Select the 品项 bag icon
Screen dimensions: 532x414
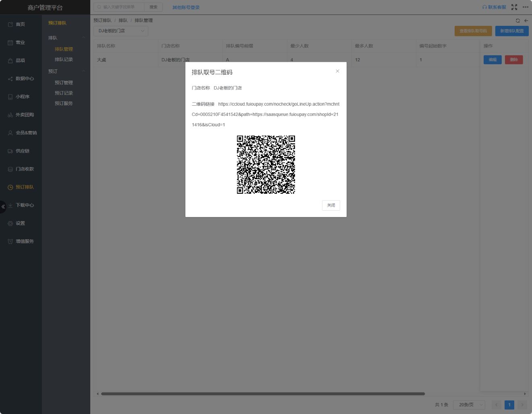pos(10,61)
